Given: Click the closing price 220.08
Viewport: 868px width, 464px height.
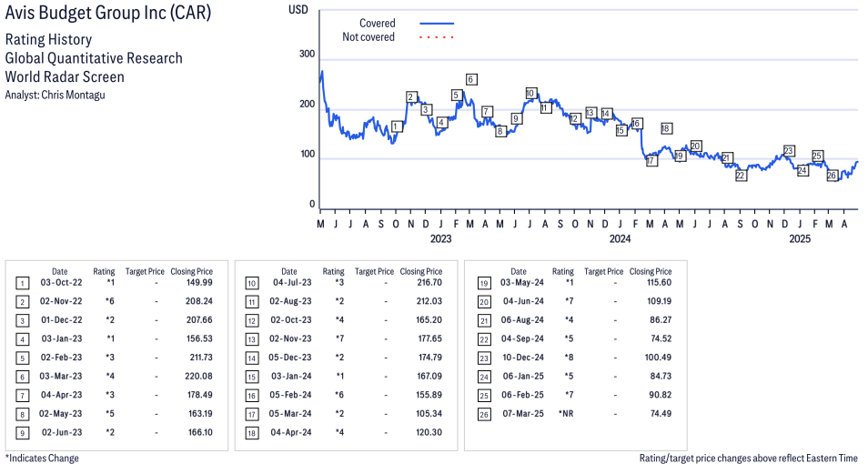Looking at the screenshot, I should point(199,376).
